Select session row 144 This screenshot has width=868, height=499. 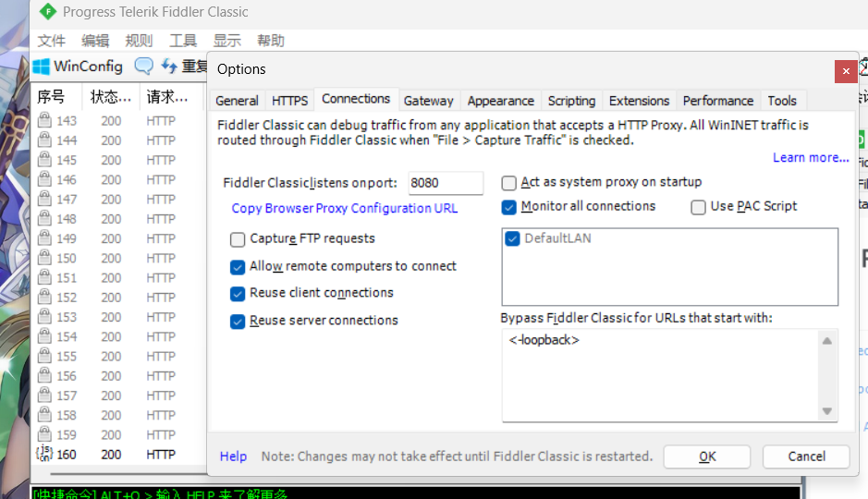click(x=118, y=140)
